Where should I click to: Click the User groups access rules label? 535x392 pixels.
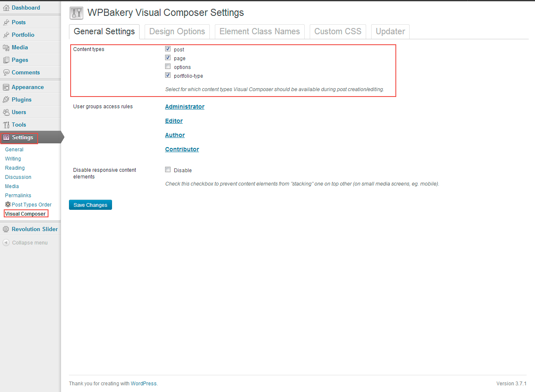(103, 106)
